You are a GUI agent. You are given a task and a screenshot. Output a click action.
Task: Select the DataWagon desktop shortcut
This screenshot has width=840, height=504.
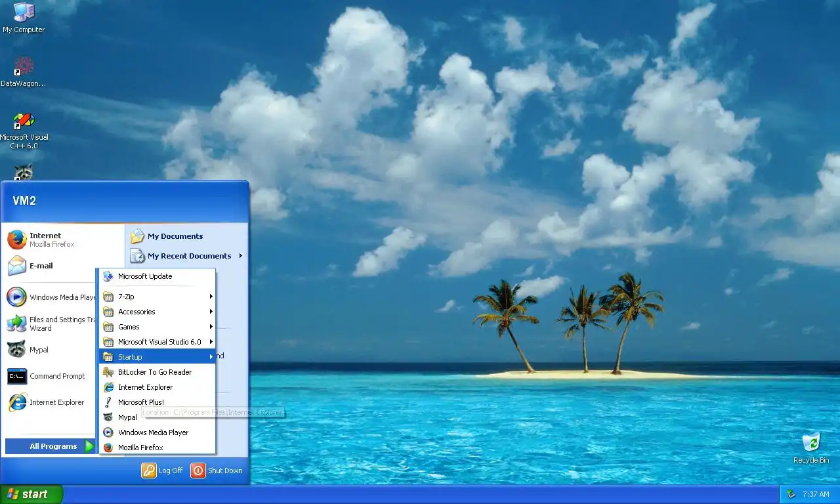(x=24, y=72)
